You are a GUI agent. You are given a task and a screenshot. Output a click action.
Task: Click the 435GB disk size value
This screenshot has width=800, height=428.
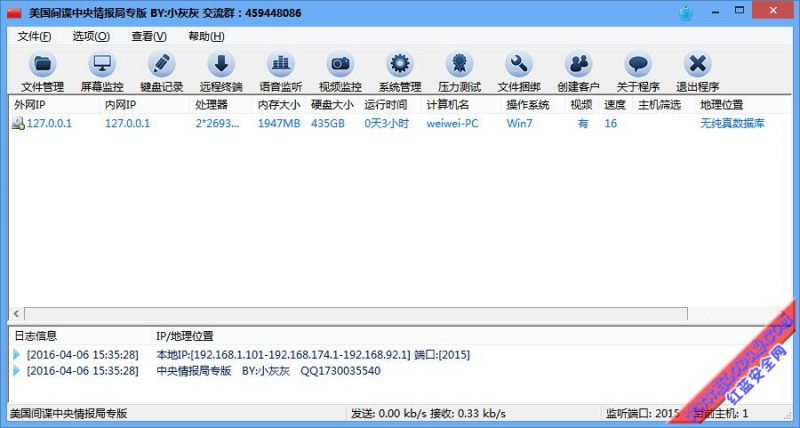pyautogui.click(x=328, y=123)
